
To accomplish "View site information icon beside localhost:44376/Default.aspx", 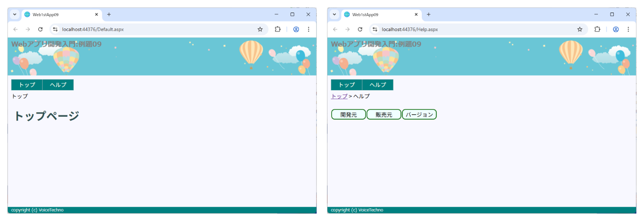I will click(55, 29).
